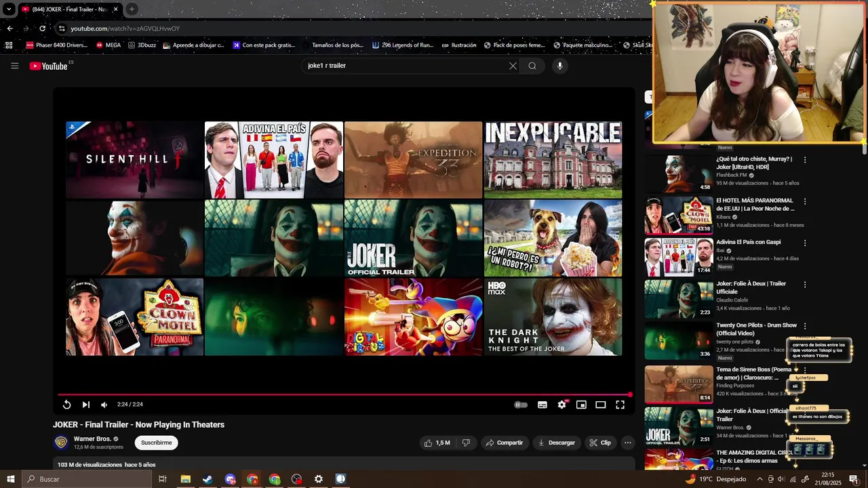Start voice search with microphone
Screen dimensions: 868x488
tap(559, 66)
